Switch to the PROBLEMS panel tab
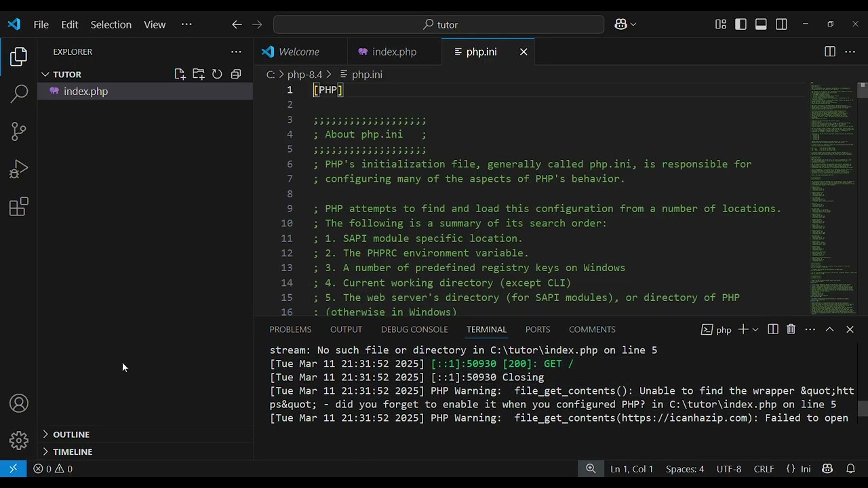This screenshot has height=488, width=868. (290, 329)
